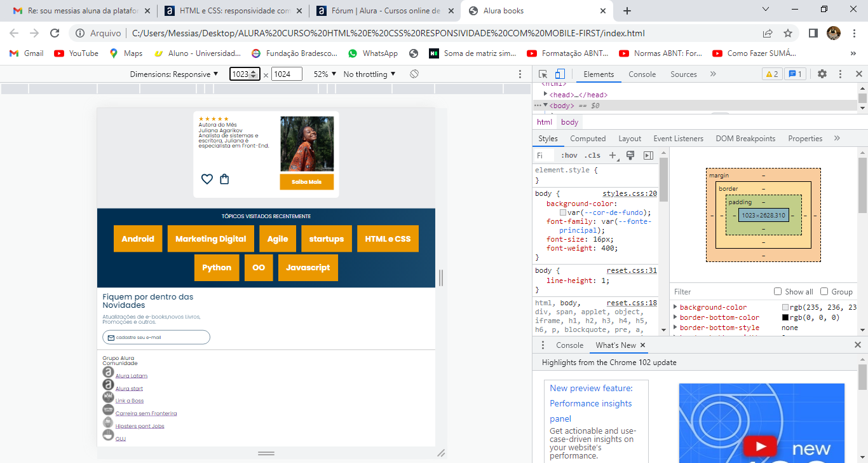Enable the Group checkbox
The image size is (868, 463).
click(824, 291)
